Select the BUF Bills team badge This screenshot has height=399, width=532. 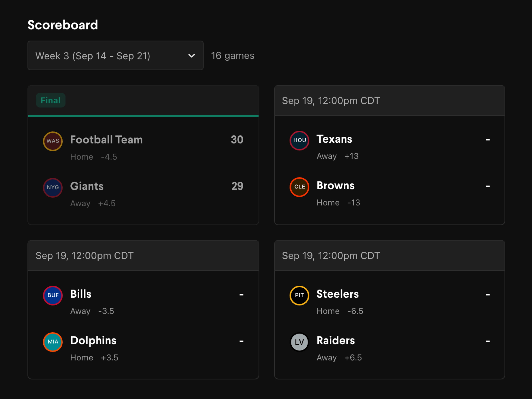[53, 295]
